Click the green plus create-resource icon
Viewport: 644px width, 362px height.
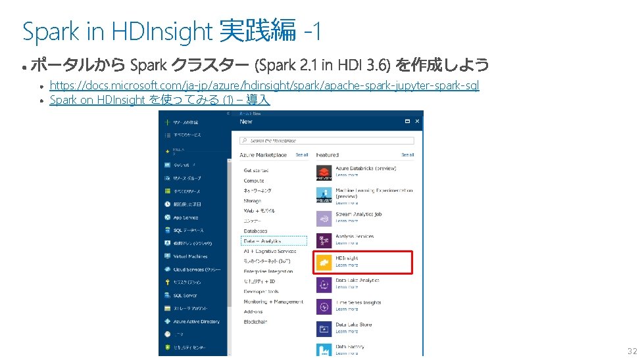tap(167, 122)
